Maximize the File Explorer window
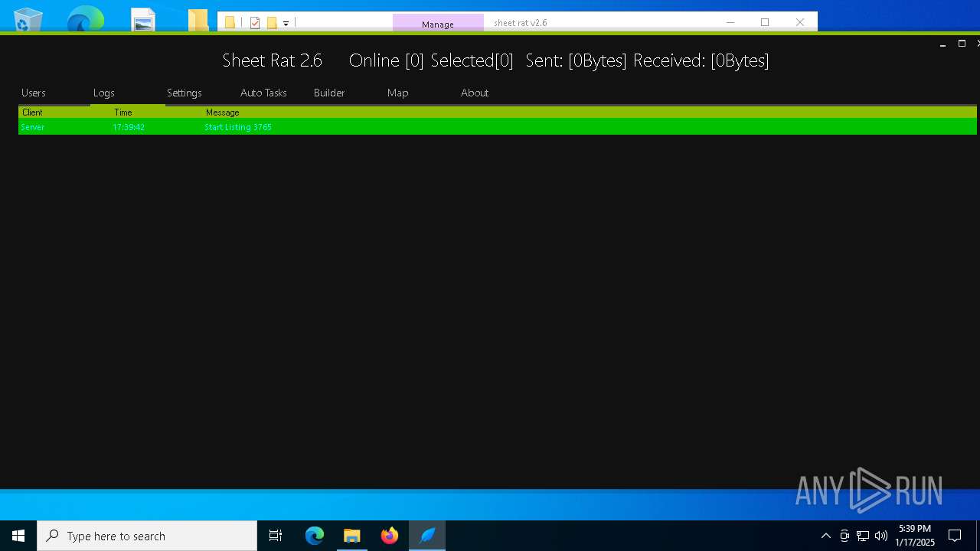Viewport: 980px width, 551px height. pyautogui.click(x=765, y=22)
